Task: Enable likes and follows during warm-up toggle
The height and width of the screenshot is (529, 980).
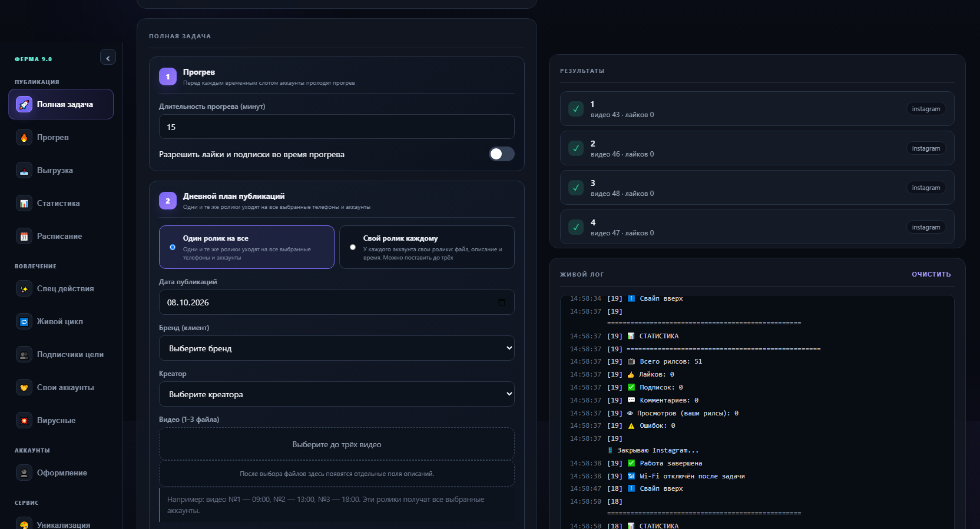Action: point(502,154)
